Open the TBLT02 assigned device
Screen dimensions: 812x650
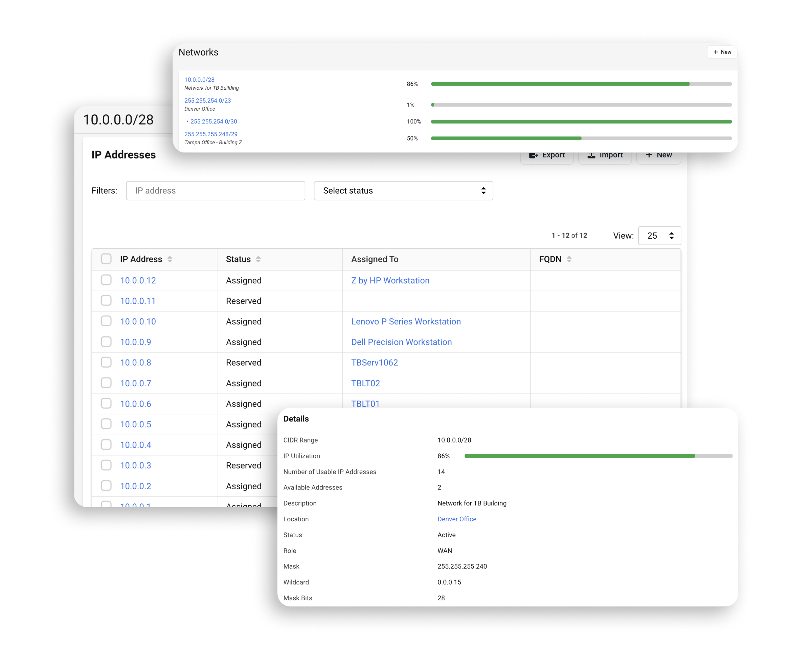365,383
